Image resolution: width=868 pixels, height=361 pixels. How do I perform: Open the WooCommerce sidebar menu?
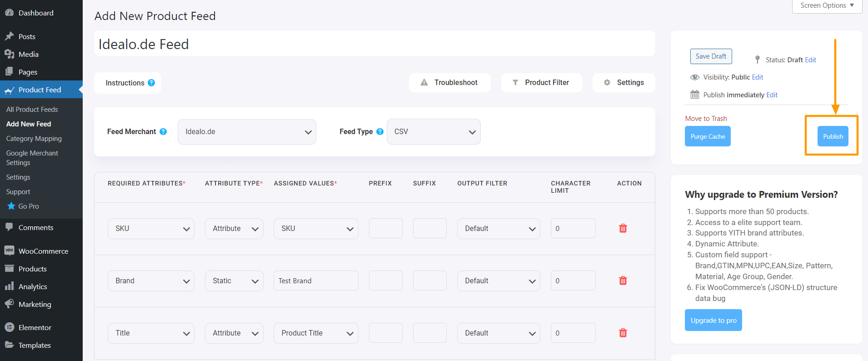click(43, 251)
